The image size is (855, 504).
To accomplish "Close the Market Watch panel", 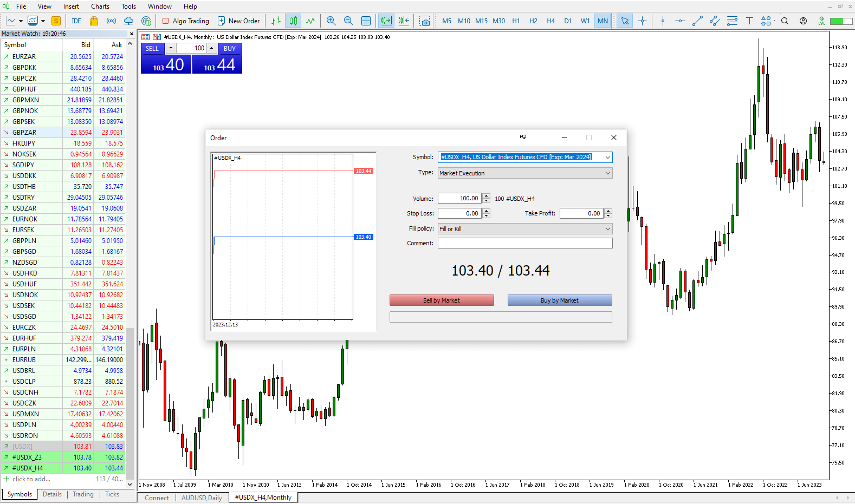I will 131,34.
